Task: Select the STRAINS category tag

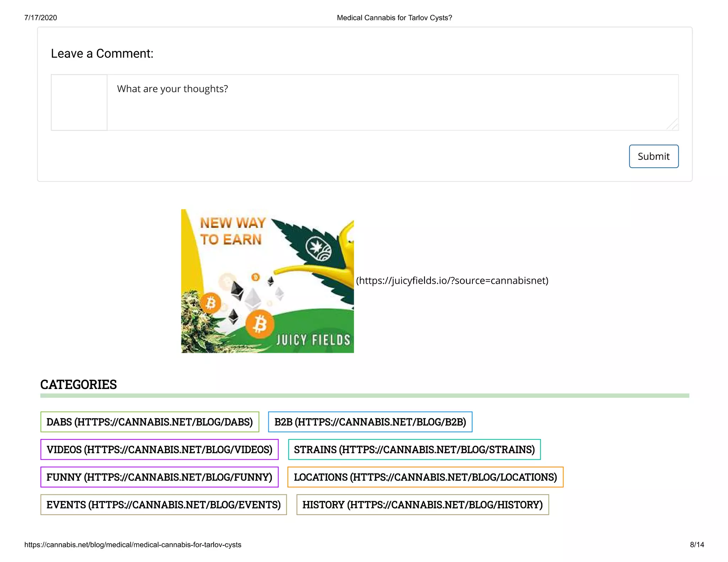Action: point(414,450)
